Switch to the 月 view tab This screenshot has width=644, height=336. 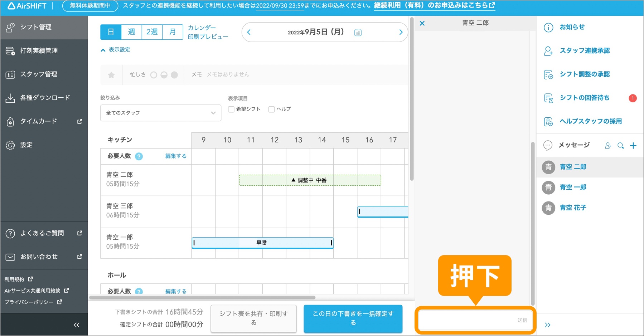[173, 32]
